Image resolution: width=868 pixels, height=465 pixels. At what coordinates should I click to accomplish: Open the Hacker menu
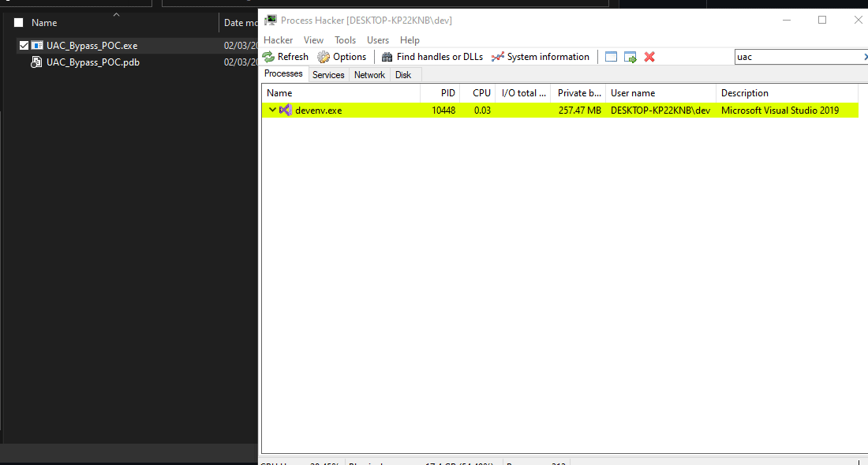(278, 39)
